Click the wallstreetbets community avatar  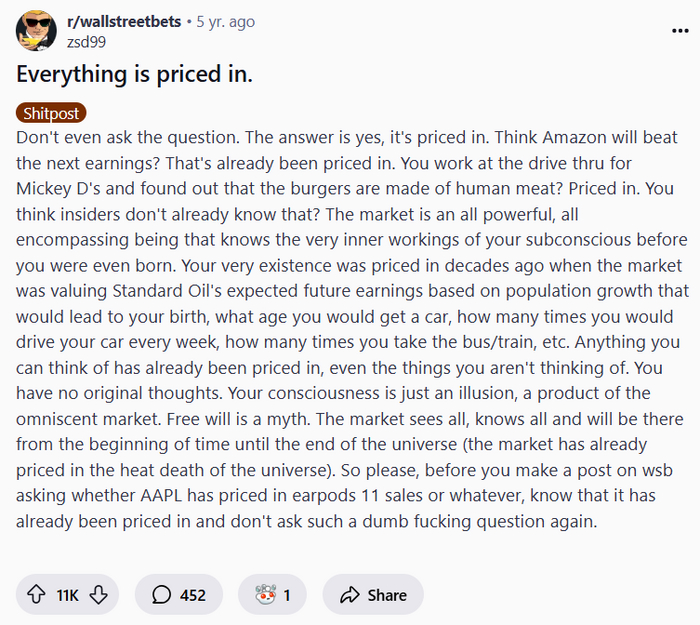point(36,31)
